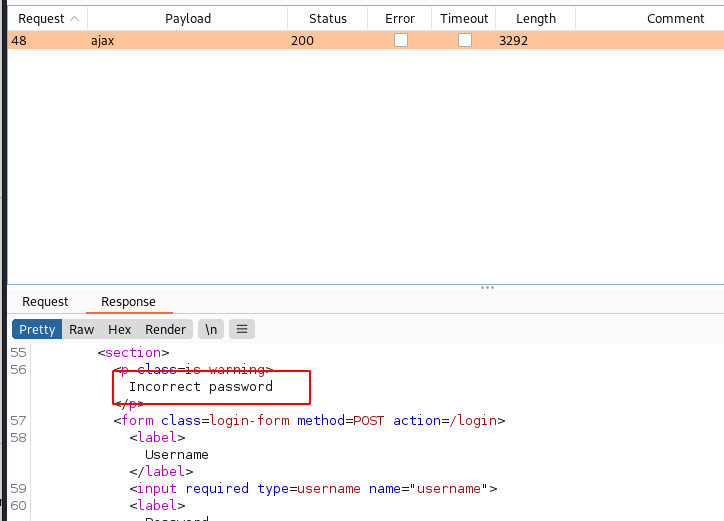Click the Comment column header
Viewport: 724px width, 521px height.
(675, 19)
